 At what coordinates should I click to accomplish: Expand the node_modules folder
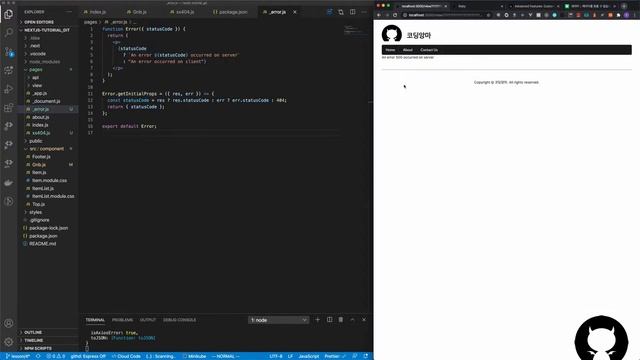point(44,62)
